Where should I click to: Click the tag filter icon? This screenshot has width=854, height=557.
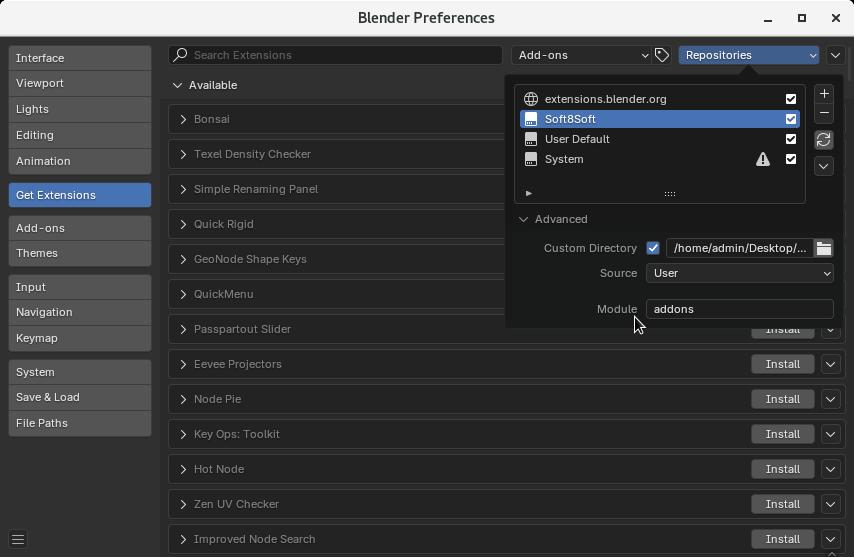662,55
